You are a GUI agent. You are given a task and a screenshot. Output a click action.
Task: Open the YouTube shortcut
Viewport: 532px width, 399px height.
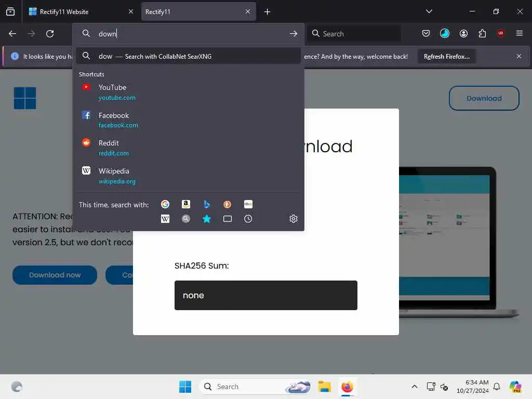188,92
